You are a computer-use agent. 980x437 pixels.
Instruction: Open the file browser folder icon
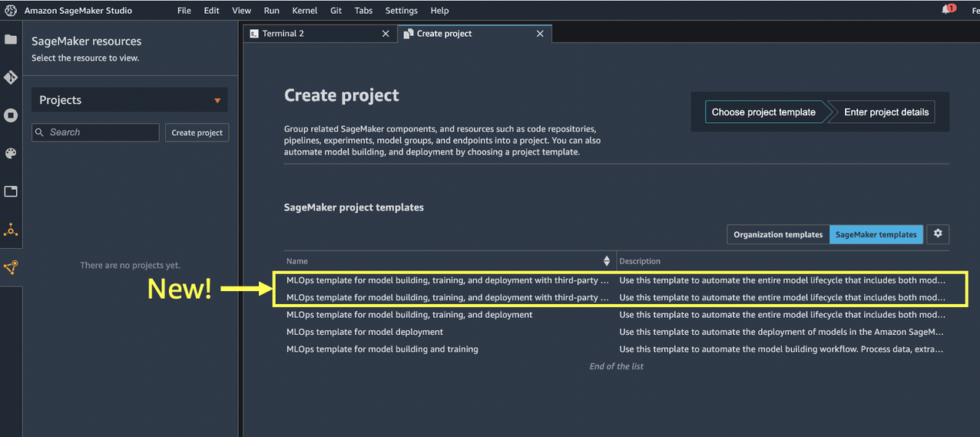point(11,39)
